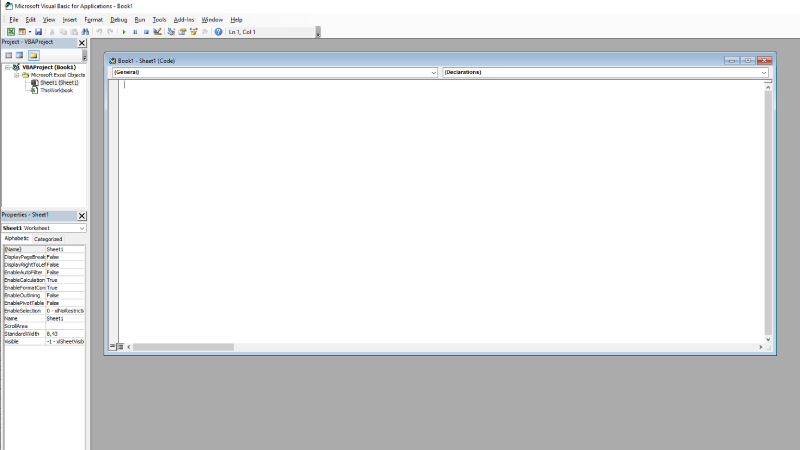Click the Undo arrow icon
Screen dimensions: 800x450
[x=99, y=32]
